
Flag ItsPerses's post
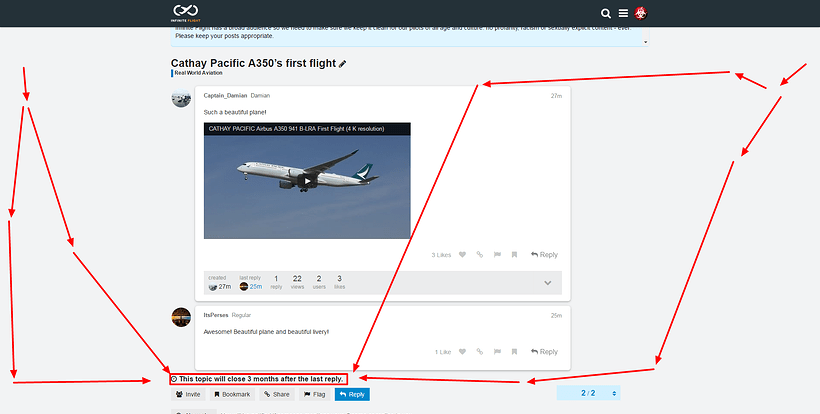pyautogui.click(x=497, y=352)
